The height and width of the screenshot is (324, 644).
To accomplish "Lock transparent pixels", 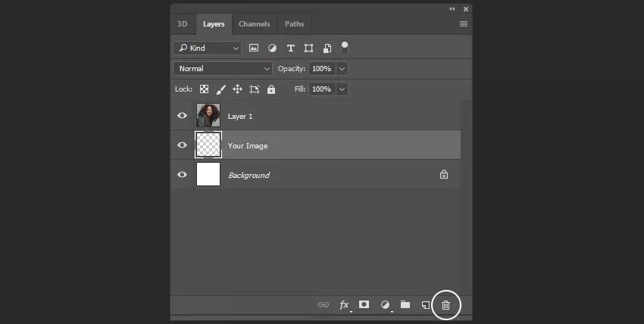I will pos(204,89).
